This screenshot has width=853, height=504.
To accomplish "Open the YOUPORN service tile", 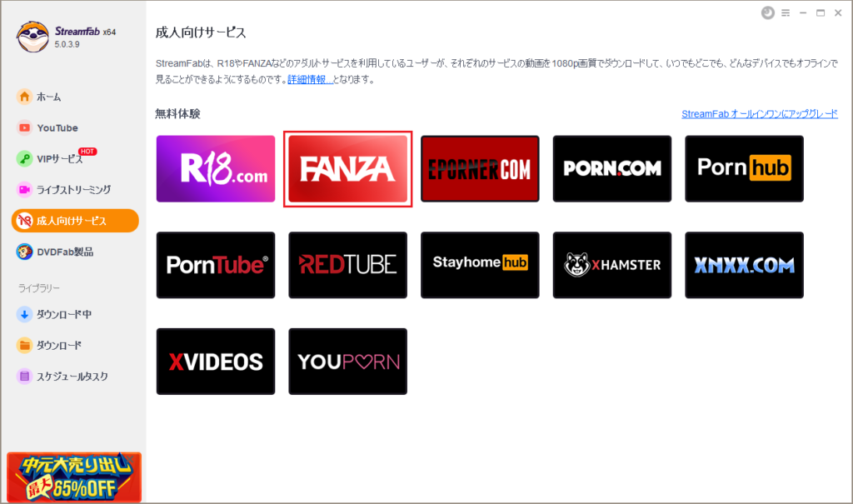I will (x=348, y=362).
